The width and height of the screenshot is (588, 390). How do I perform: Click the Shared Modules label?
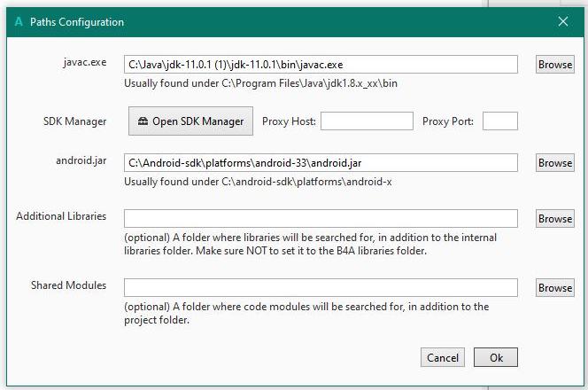(x=68, y=285)
